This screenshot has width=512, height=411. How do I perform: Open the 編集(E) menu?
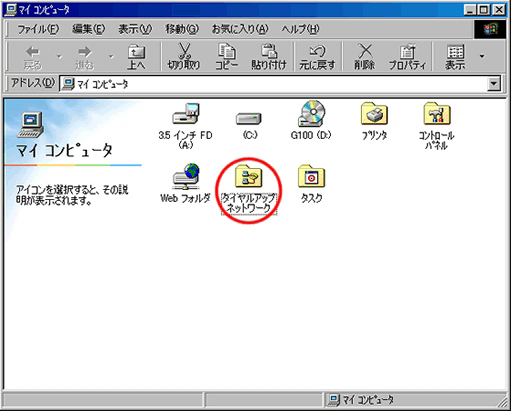click(88, 29)
